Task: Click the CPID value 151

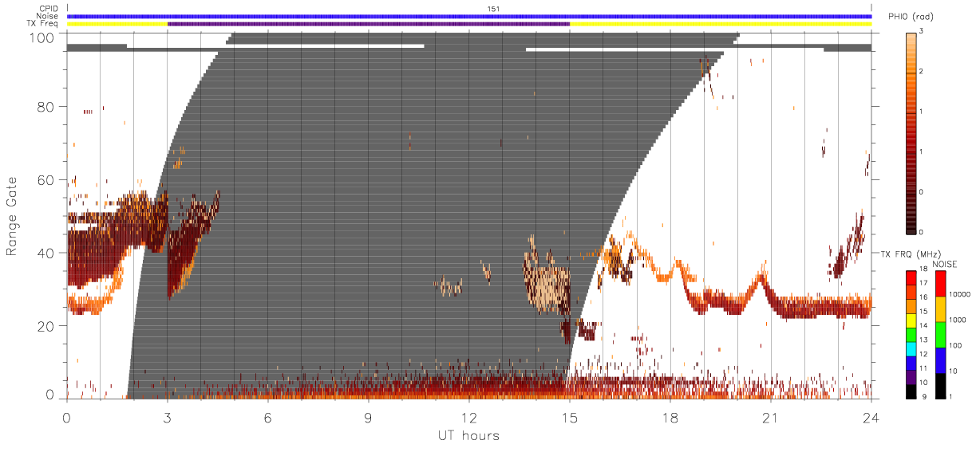Action: 494,9
